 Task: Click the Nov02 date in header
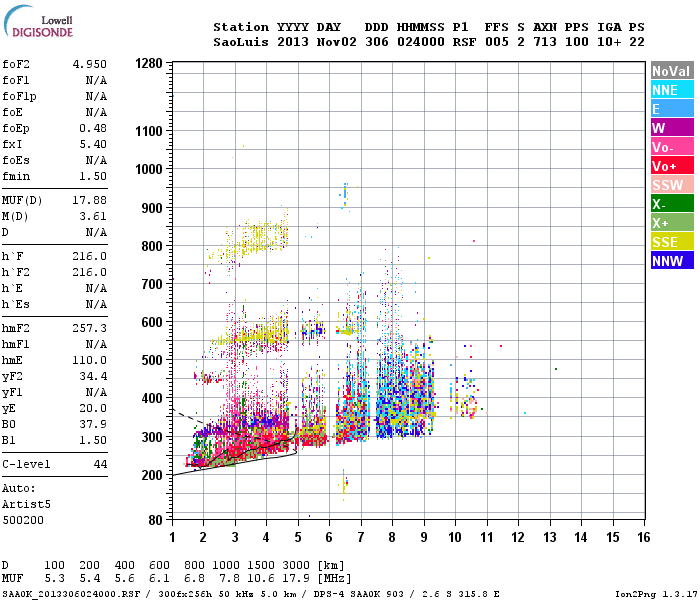point(337,42)
